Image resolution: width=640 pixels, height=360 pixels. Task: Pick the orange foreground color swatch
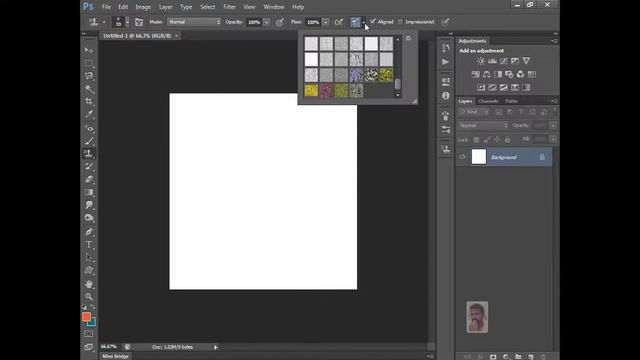point(86,317)
